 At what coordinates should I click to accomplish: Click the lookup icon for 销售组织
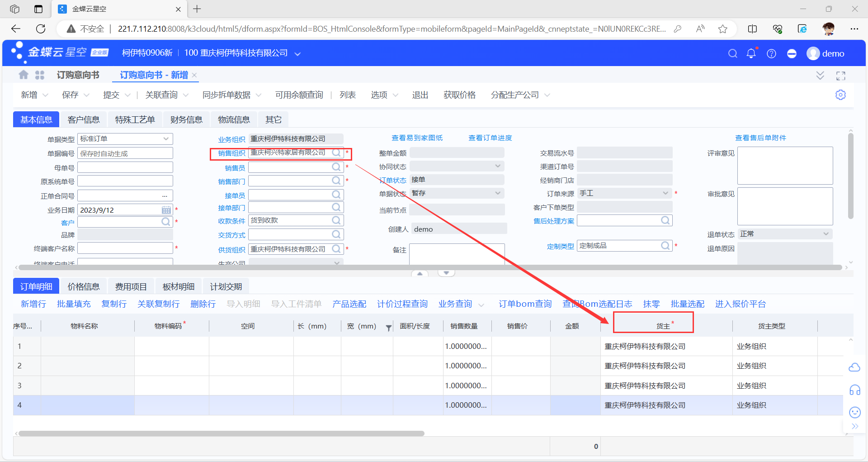point(336,153)
